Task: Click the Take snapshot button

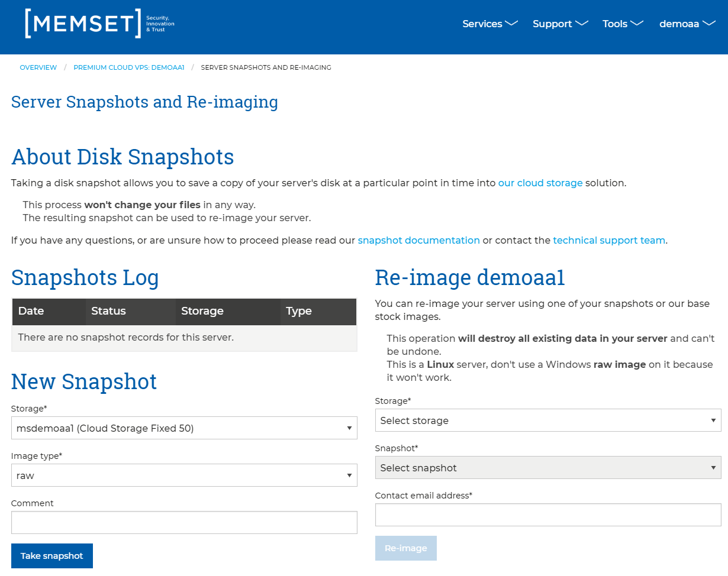Action: click(52, 556)
